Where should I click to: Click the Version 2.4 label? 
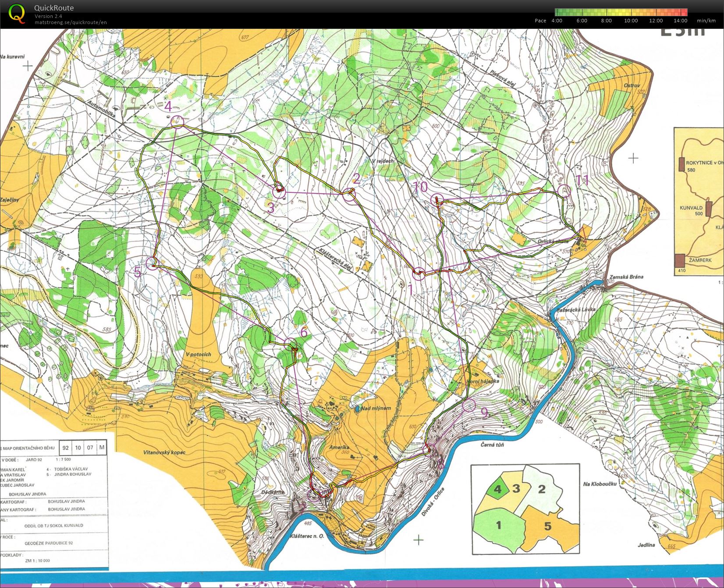(x=48, y=16)
